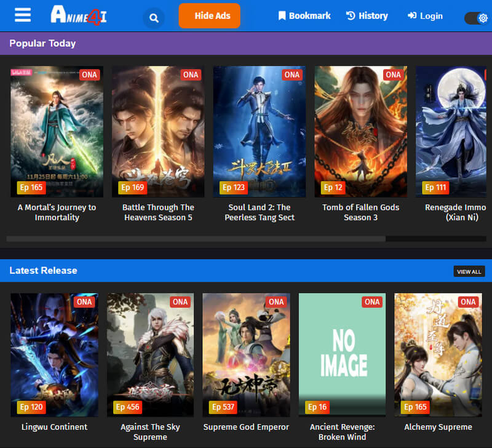Viewport: 492px width, 448px height.
Task: Click the Lingwu Continent title
Action: (54, 427)
